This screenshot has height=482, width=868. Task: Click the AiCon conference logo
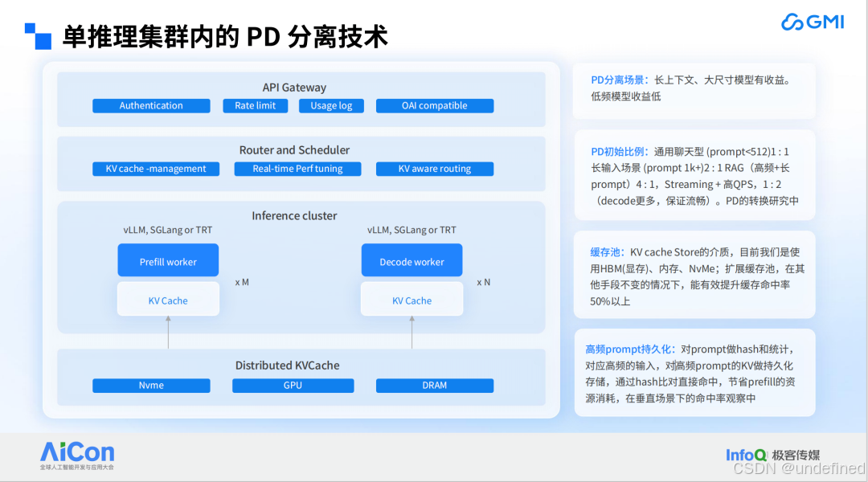[x=77, y=456]
